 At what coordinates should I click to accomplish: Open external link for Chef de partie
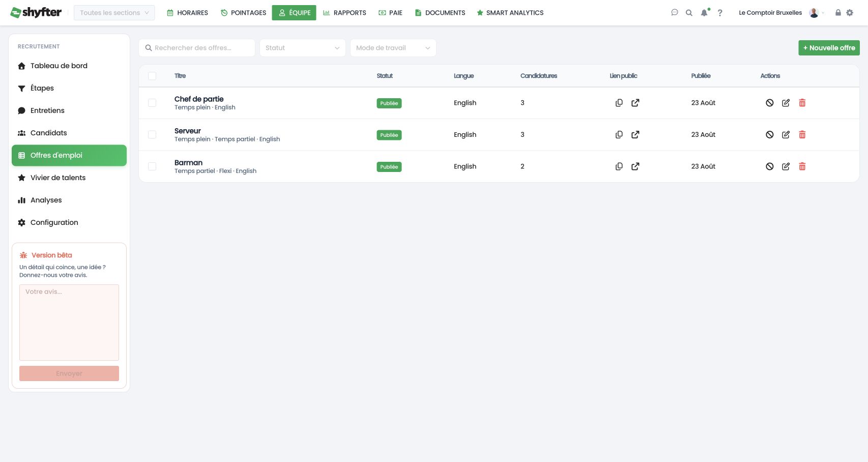pyautogui.click(x=635, y=103)
